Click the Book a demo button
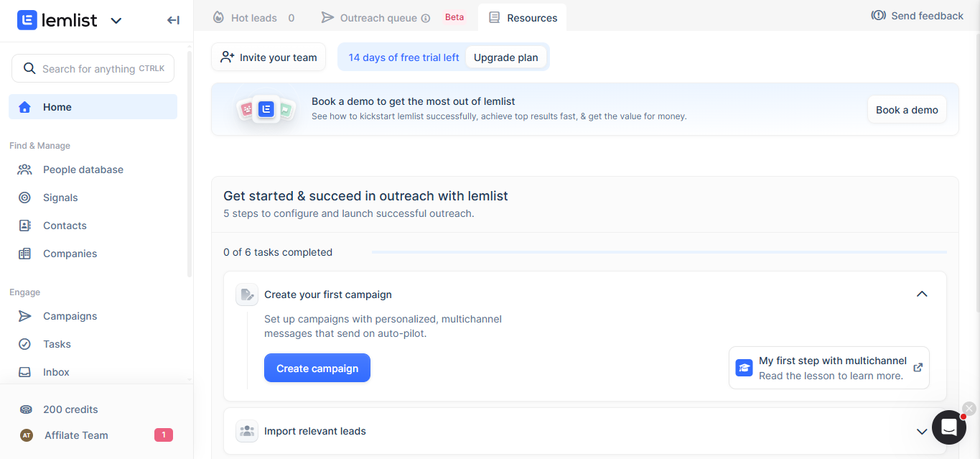The width and height of the screenshot is (980, 459). pyautogui.click(x=907, y=110)
